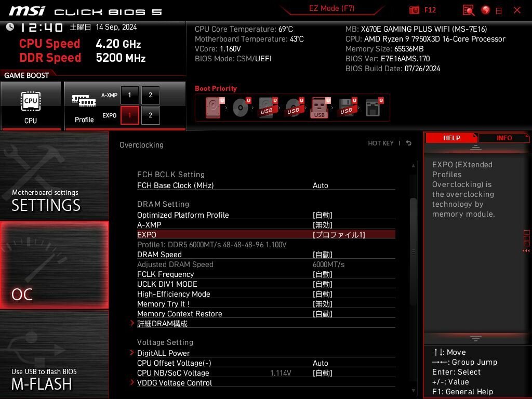Open the M-FLASH BIOS flashing menu
The height and width of the screenshot is (399, 532).
tap(54, 354)
